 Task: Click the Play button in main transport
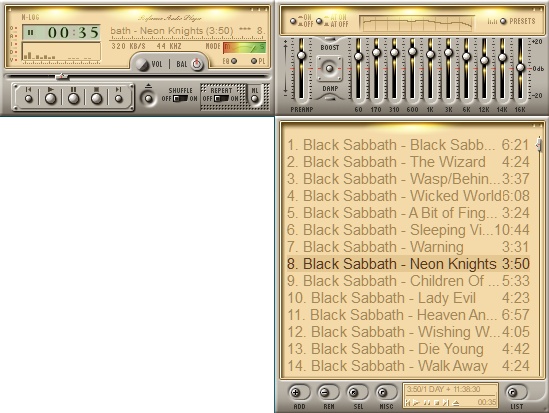[x=50, y=98]
